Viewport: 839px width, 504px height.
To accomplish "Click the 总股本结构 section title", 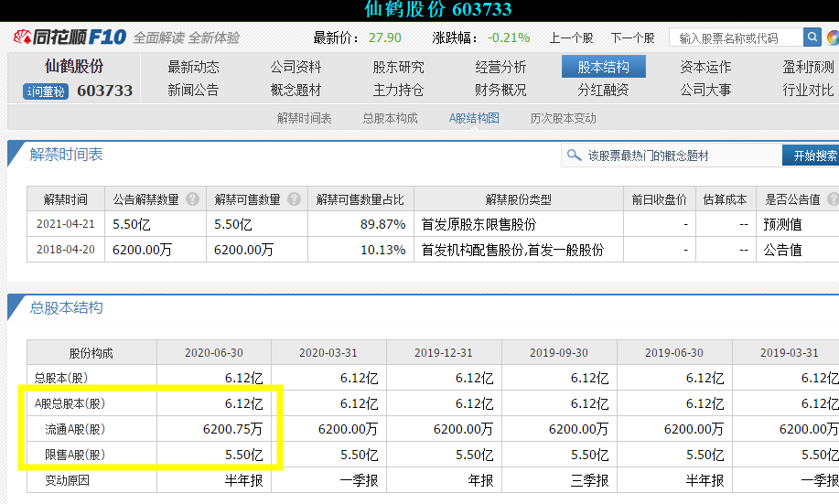I will tap(67, 307).
